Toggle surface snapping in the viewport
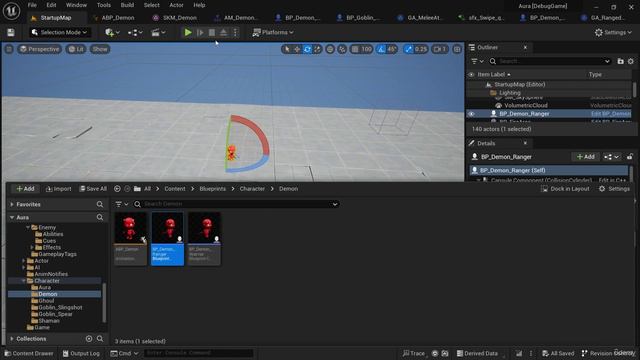The width and height of the screenshot is (640, 360). coord(342,49)
